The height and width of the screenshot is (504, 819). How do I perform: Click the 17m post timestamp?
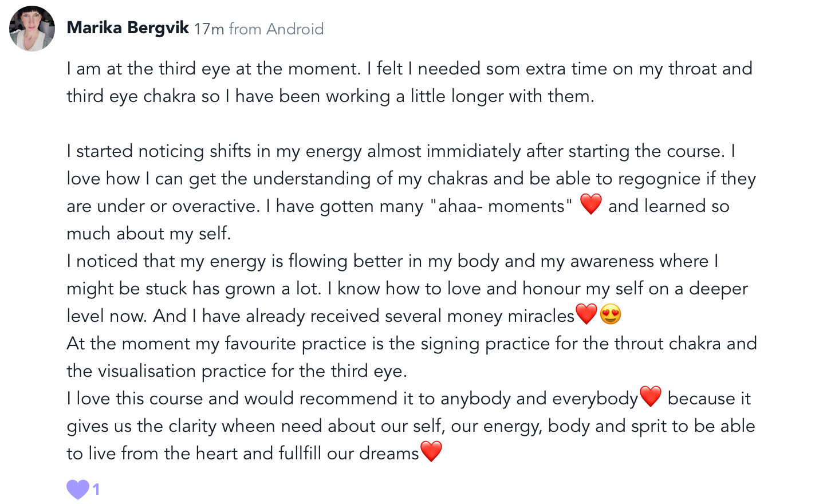tap(209, 29)
